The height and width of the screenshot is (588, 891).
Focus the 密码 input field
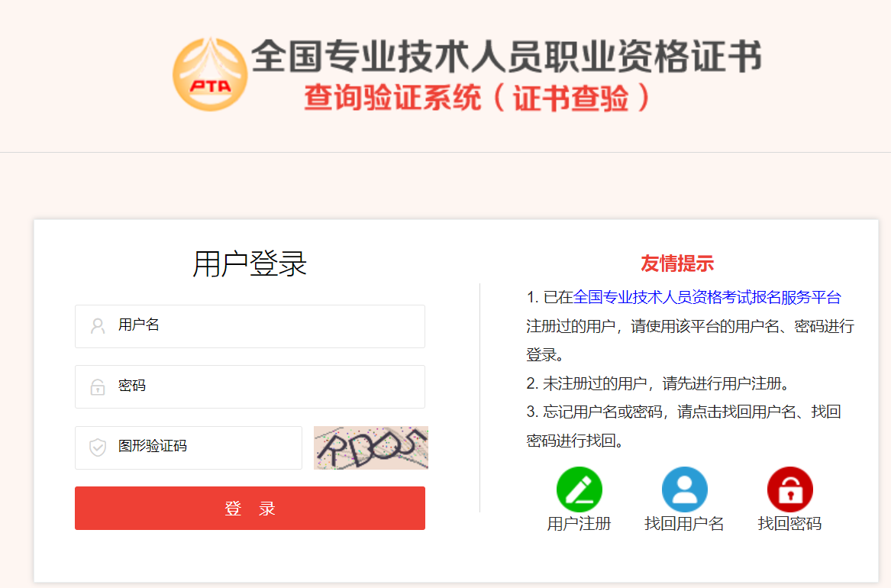point(250,387)
